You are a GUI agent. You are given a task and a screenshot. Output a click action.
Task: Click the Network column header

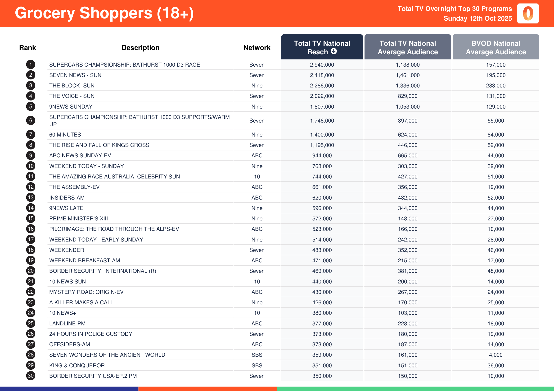click(x=257, y=48)
